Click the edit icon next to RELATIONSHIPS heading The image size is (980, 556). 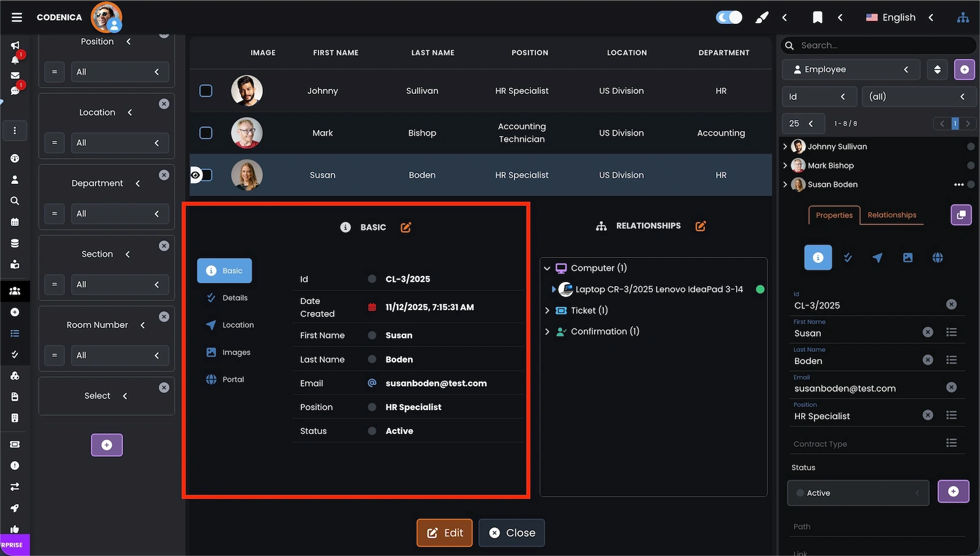coord(701,226)
